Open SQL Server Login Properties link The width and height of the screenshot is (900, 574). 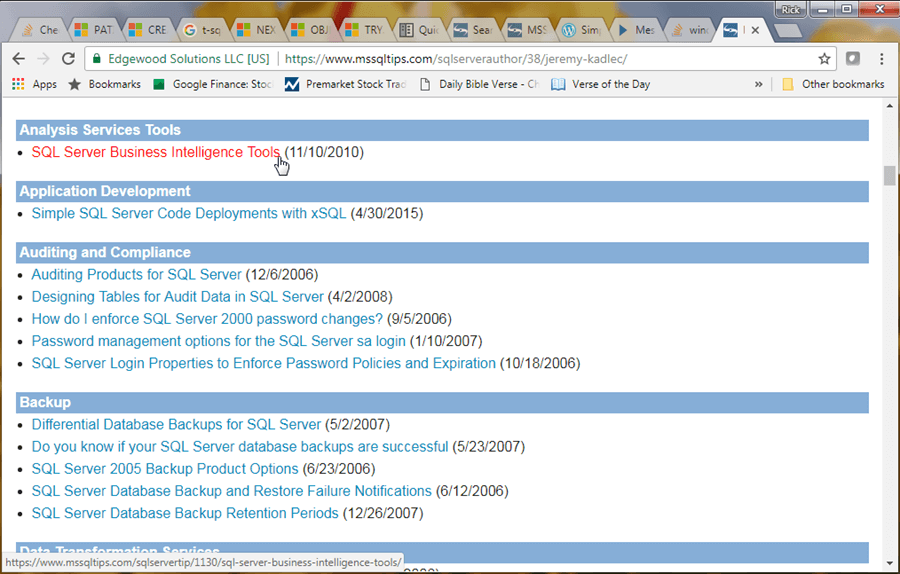263,363
